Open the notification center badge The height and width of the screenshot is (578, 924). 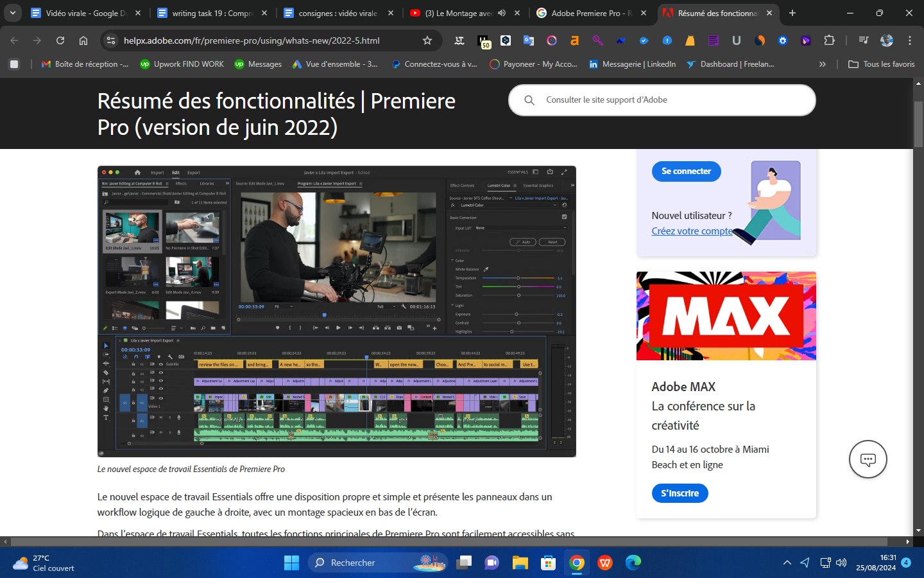(906, 563)
